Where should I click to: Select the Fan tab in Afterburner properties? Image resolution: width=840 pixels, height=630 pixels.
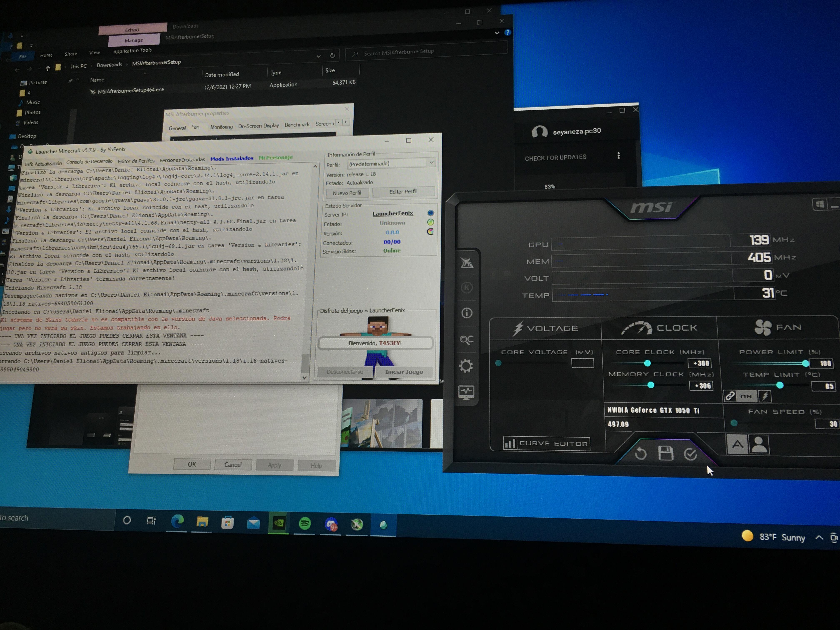pyautogui.click(x=195, y=127)
